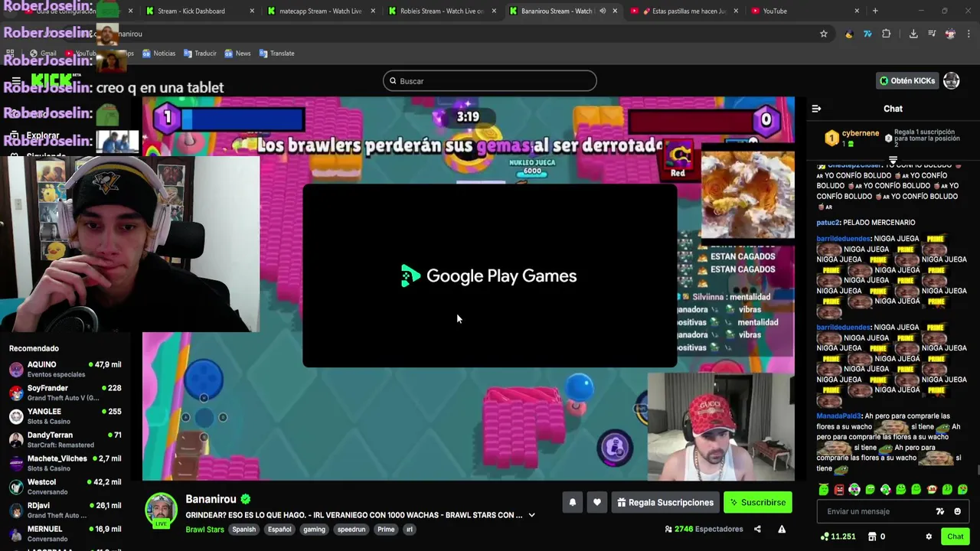Open the Chrome profile avatar in toolbar
Image resolution: width=980 pixels, height=551 pixels.
950,34
